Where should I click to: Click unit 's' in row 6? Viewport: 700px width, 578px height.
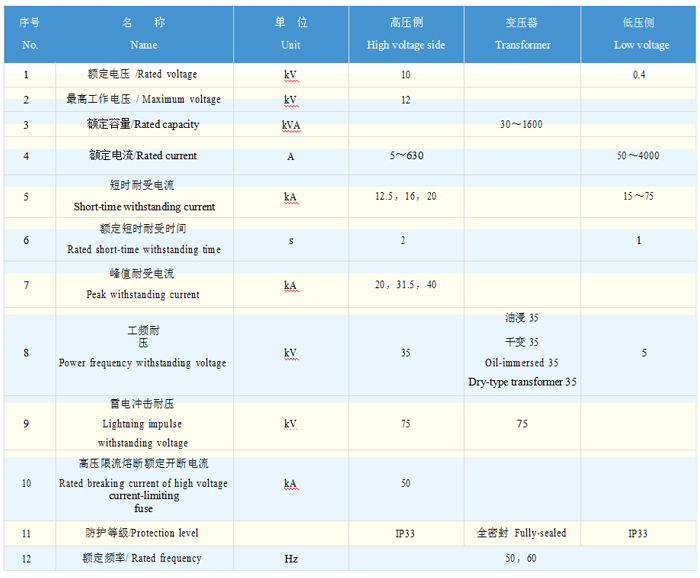pos(291,241)
